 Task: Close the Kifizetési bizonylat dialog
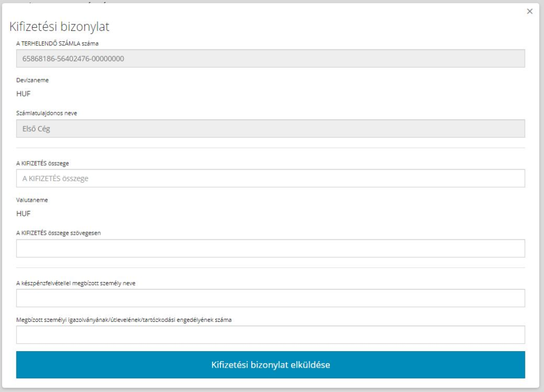529,11
